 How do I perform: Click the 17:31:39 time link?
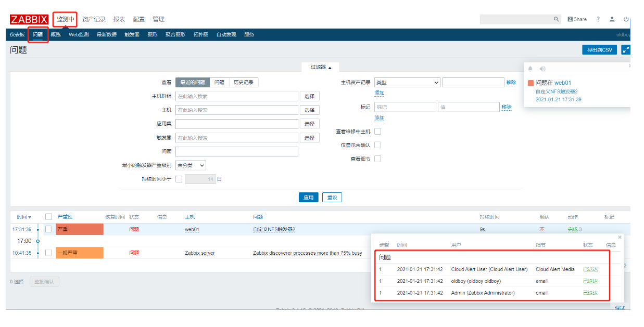pos(22,229)
